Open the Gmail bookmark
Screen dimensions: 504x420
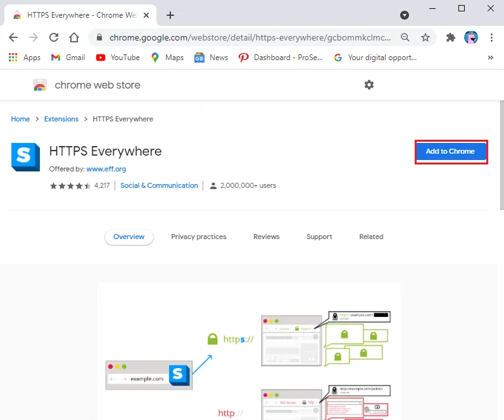coord(68,58)
